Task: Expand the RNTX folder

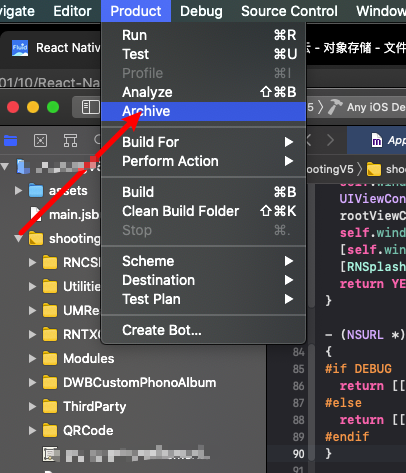Action: tap(32, 334)
